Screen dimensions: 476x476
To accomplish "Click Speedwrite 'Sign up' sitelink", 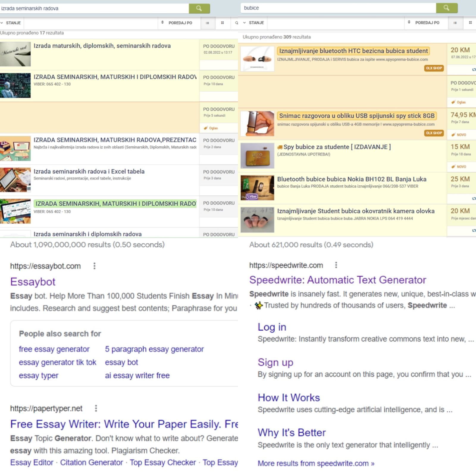I will (x=275, y=362).
